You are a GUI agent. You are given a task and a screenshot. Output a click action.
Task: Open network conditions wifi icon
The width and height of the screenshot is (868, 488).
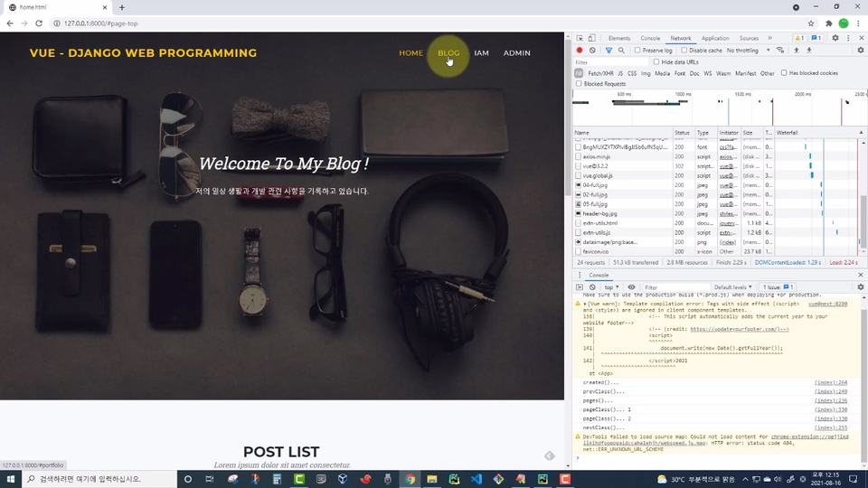780,51
